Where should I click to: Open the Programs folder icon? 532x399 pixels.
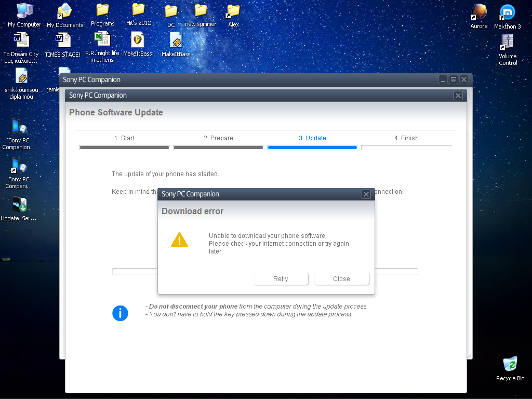pyautogui.click(x=103, y=15)
